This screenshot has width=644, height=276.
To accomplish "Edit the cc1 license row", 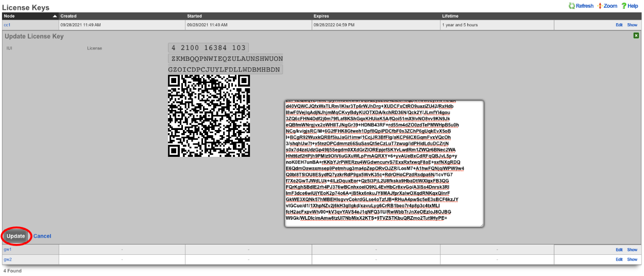I will tap(619, 25).
